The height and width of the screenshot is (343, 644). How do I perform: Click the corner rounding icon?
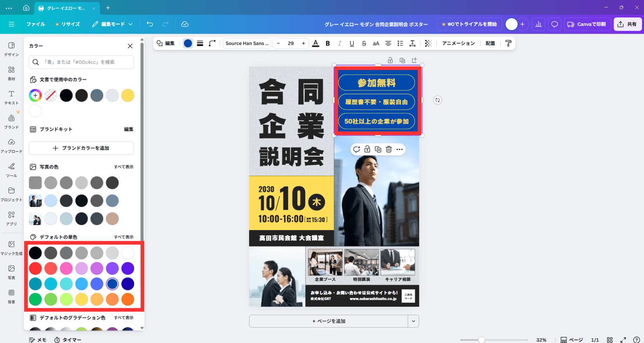pos(212,43)
